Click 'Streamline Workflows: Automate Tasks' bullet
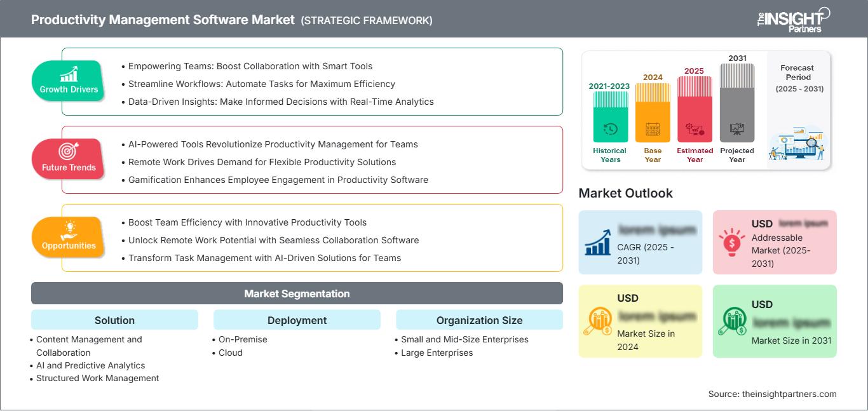Image resolution: width=868 pixels, height=411 pixels. coord(262,84)
